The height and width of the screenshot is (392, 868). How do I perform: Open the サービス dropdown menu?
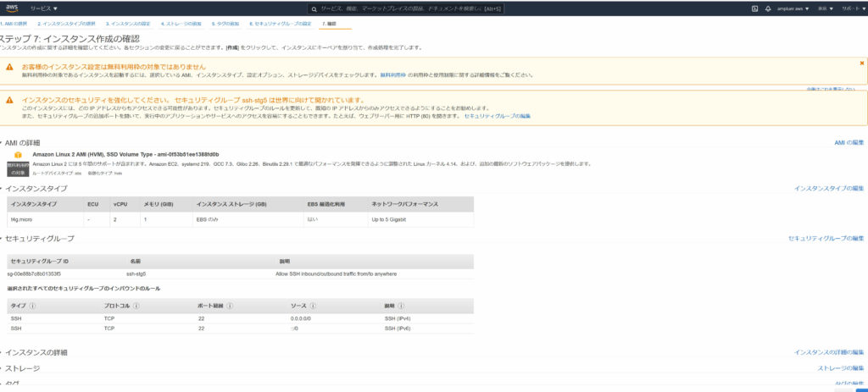coord(44,8)
